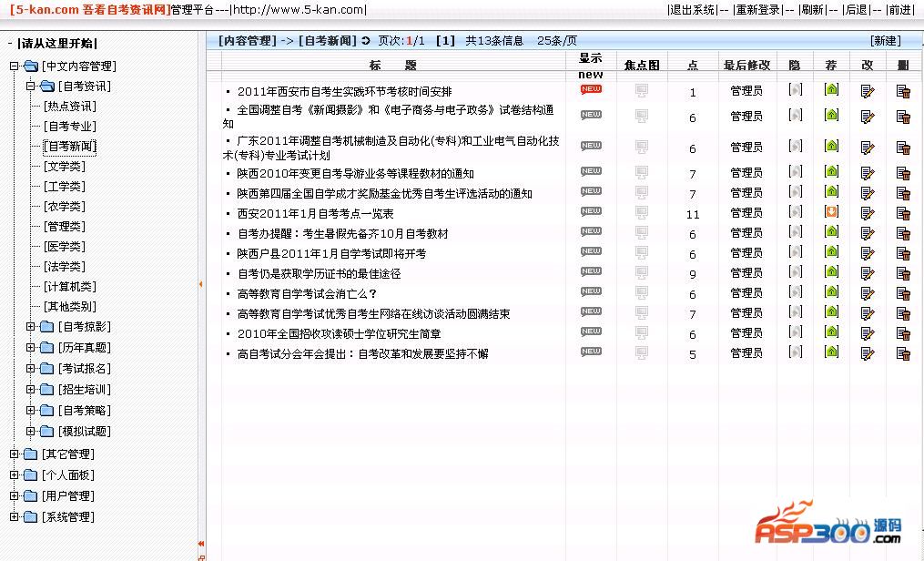Click green recommend icon for 2011年西安市自考生实践环节考核时间安排
Screen dimensions: 924x561
coord(831,89)
